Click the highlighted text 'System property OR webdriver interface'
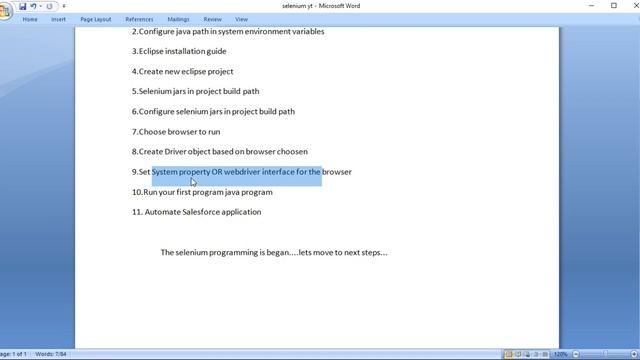The image size is (640, 360). [x=222, y=172]
